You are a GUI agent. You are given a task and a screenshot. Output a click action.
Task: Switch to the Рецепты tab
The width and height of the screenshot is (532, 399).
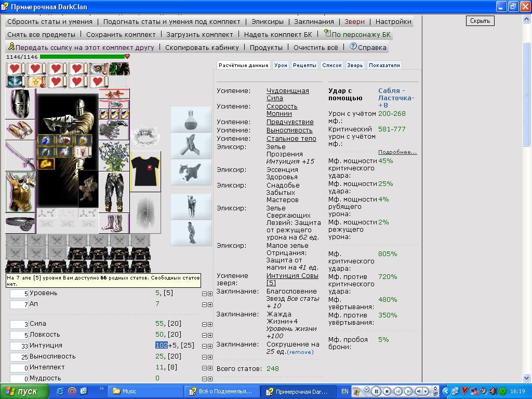(x=304, y=65)
